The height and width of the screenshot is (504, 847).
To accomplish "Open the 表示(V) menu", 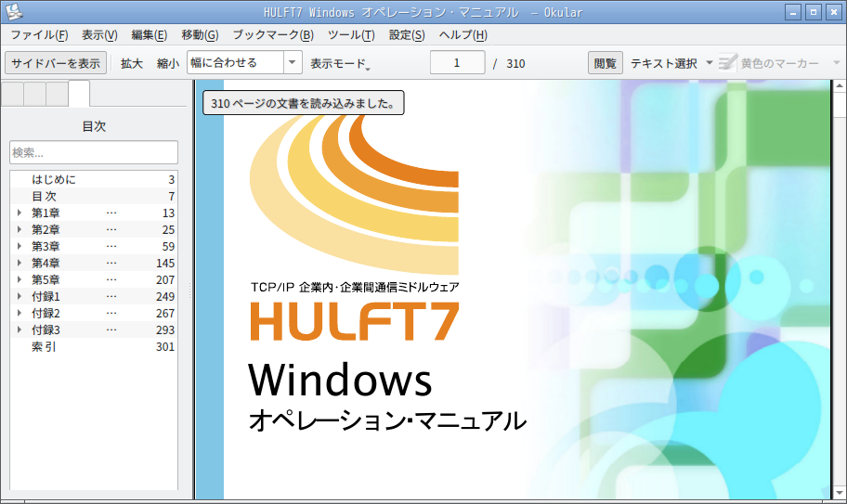I will pyautogui.click(x=99, y=35).
